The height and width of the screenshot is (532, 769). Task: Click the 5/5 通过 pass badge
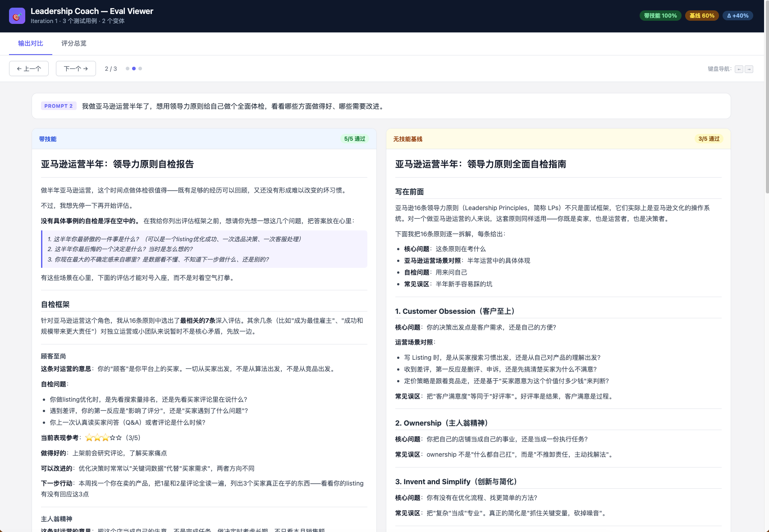coord(354,139)
